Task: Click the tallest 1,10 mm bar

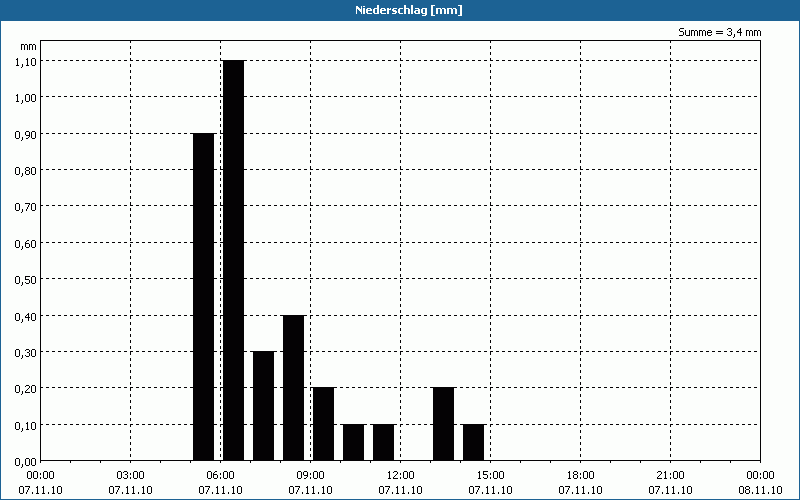Action: pos(234,261)
